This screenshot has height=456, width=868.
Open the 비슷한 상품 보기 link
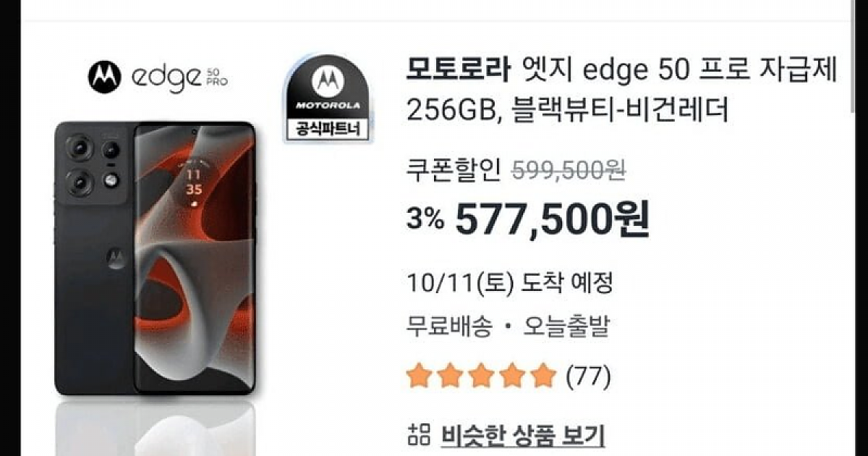click(522, 435)
